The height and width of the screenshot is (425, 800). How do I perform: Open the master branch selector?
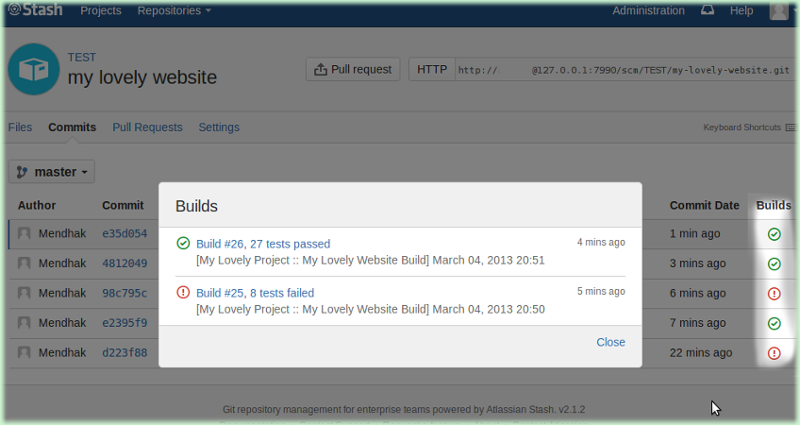[x=52, y=172]
